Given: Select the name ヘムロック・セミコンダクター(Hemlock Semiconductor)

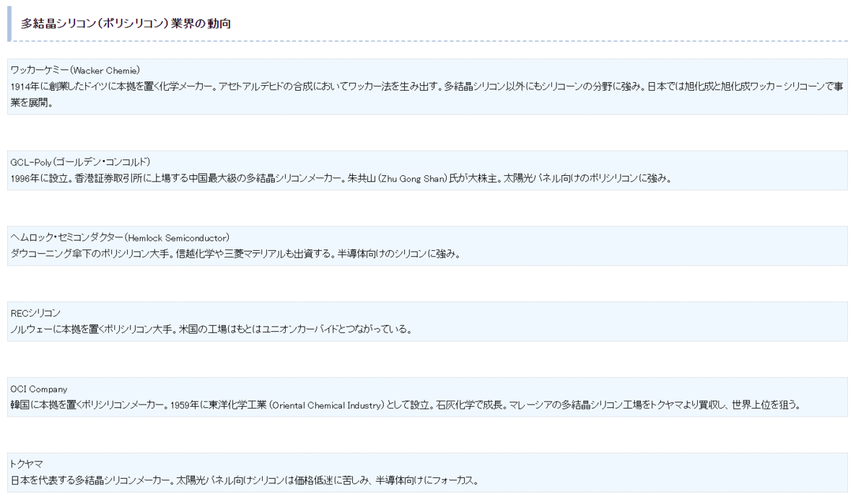Looking at the screenshot, I should 120,237.
